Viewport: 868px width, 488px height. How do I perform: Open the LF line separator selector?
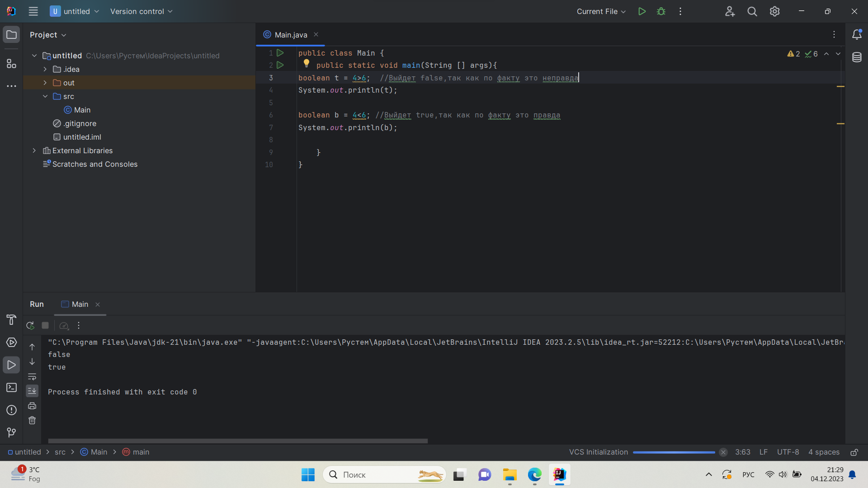coord(764,452)
